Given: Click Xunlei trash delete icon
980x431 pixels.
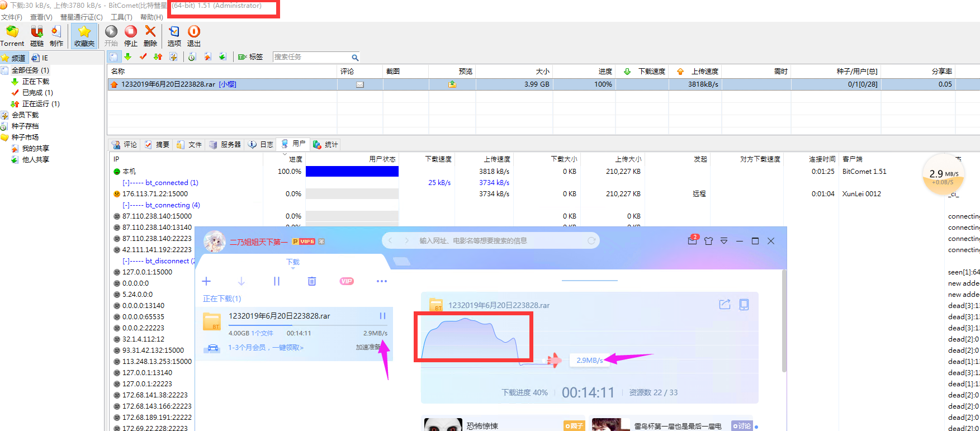Looking at the screenshot, I should pos(312,281).
